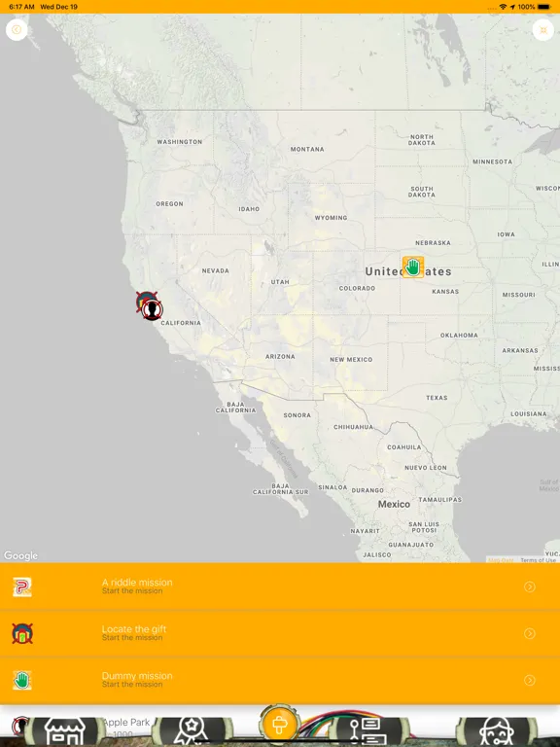The image size is (560, 747).
Task: Open the awards ribbon tab
Action: coord(192,731)
